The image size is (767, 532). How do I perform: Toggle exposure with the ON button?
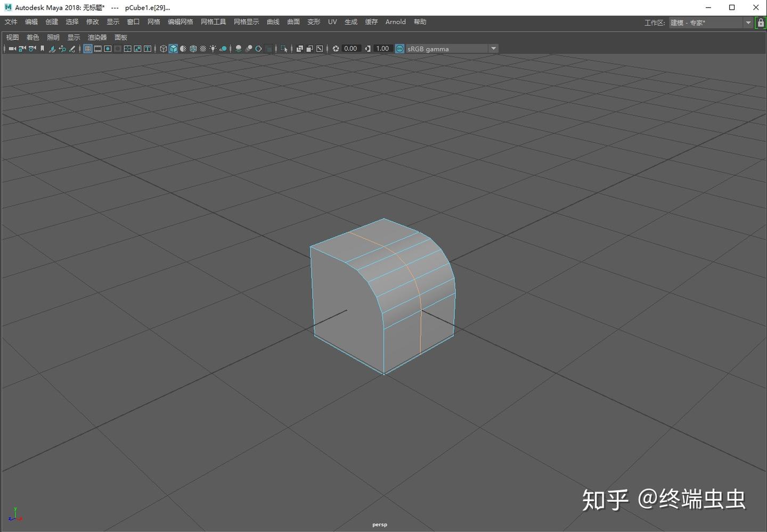coord(399,48)
